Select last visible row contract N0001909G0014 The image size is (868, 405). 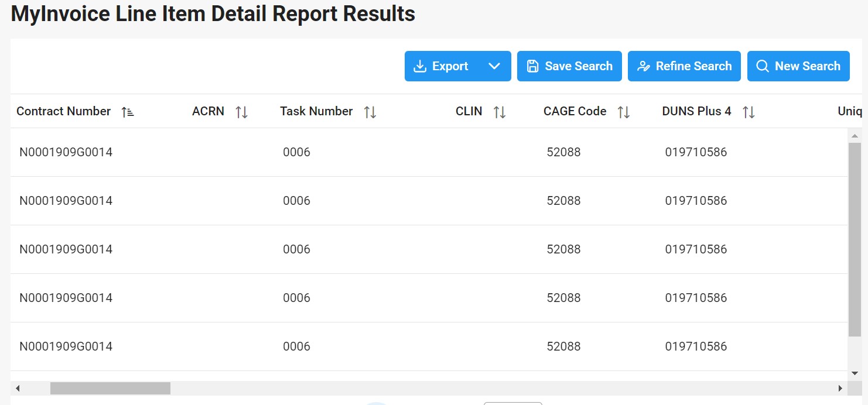66,346
